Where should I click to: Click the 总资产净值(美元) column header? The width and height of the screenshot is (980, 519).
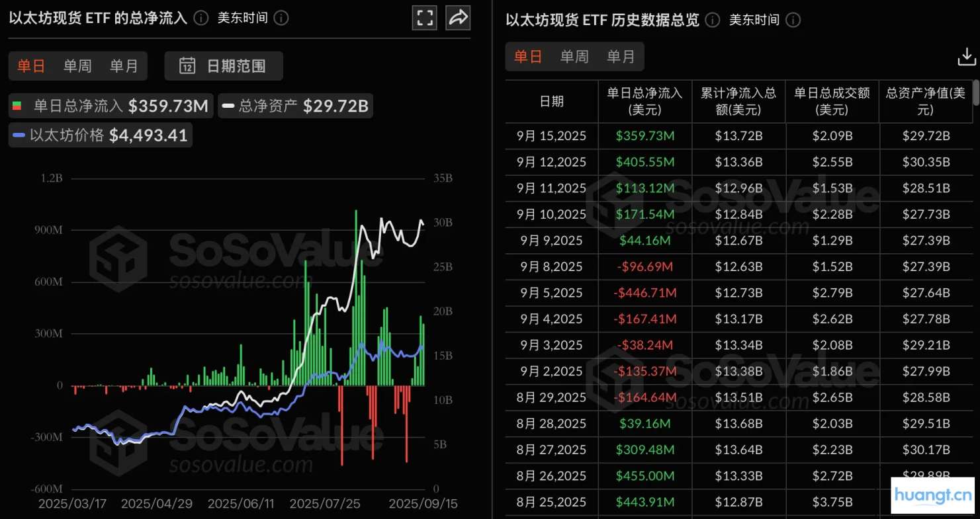point(926,101)
